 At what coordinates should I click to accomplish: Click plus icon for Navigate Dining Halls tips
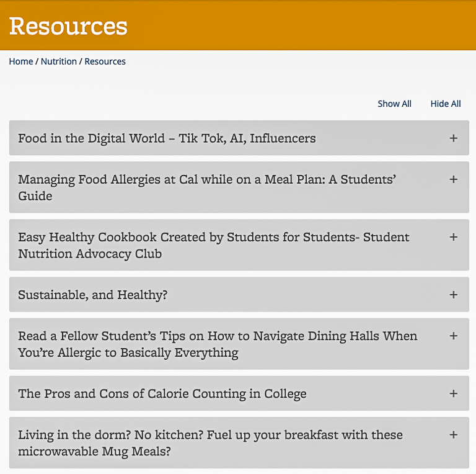click(x=454, y=336)
